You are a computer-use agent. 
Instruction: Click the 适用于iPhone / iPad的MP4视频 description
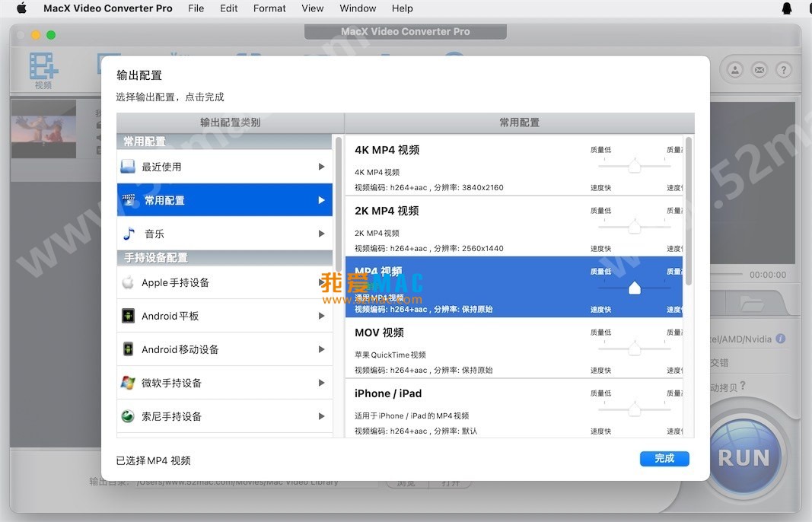tap(412, 415)
